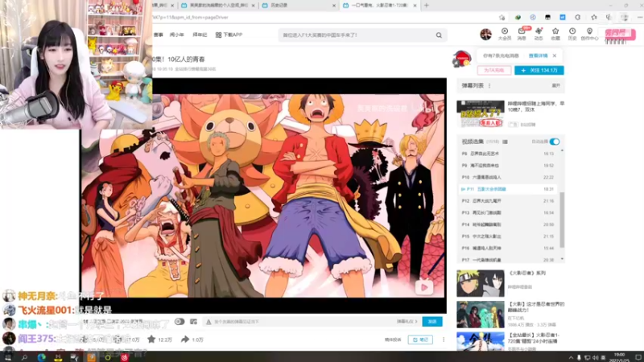The width and height of the screenshot is (644, 362).
Task: Open the 闹小年 navigation item
Action: coord(176,35)
